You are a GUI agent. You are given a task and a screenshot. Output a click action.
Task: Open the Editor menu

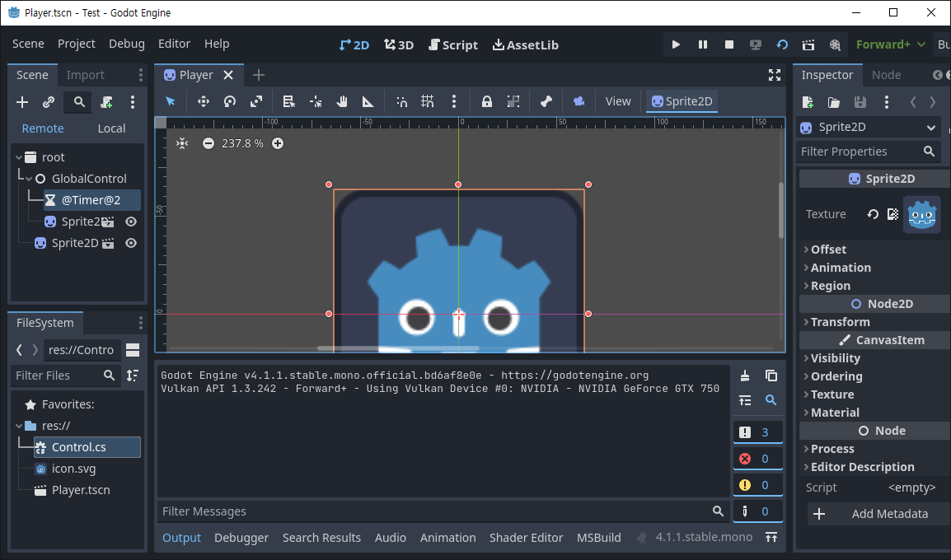[174, 44]
